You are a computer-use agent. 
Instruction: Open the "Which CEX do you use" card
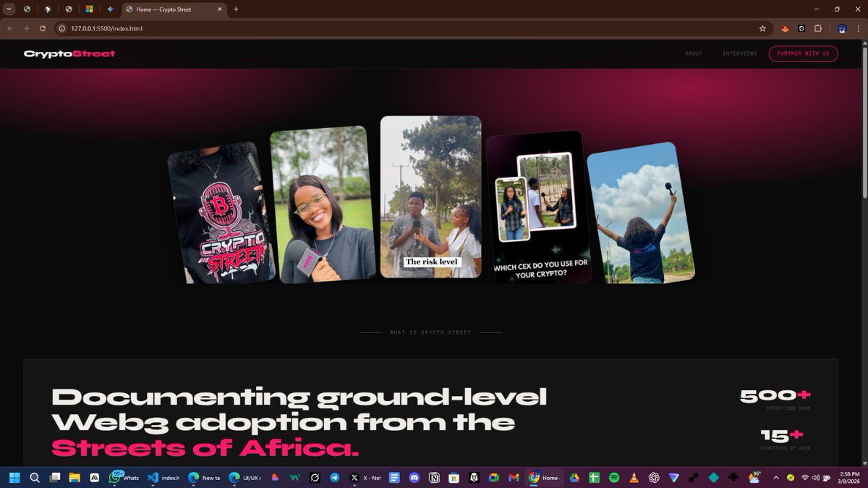point(538,207)
